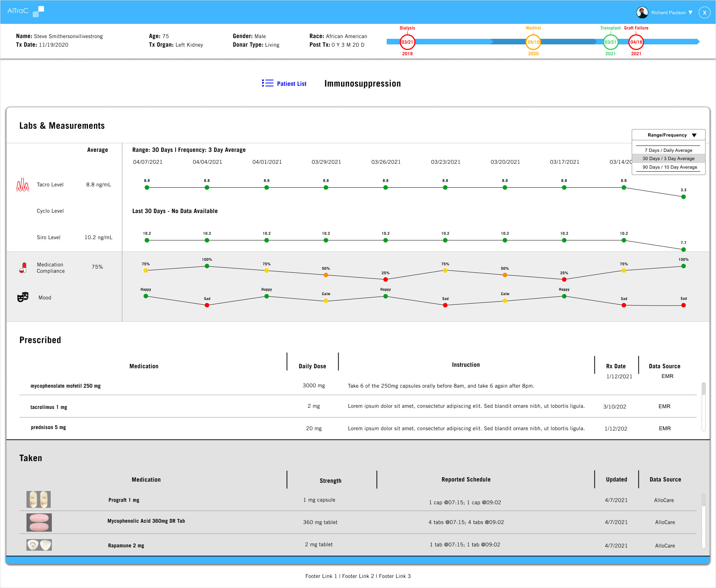This screenshot has height=588, width=716.
Task: Open the Richard Paulson user menu arrow
Action: tap(690, 12)
